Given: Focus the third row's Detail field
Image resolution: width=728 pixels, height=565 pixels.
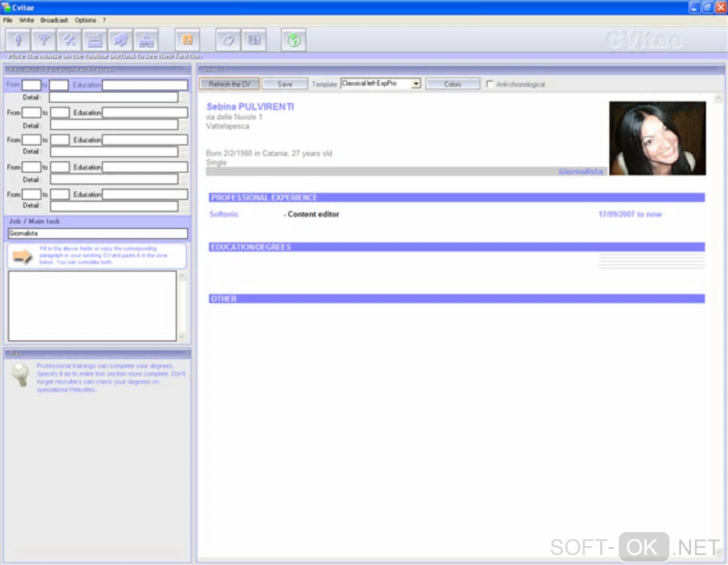Looking at the screenshot, I should click(114, 151).
